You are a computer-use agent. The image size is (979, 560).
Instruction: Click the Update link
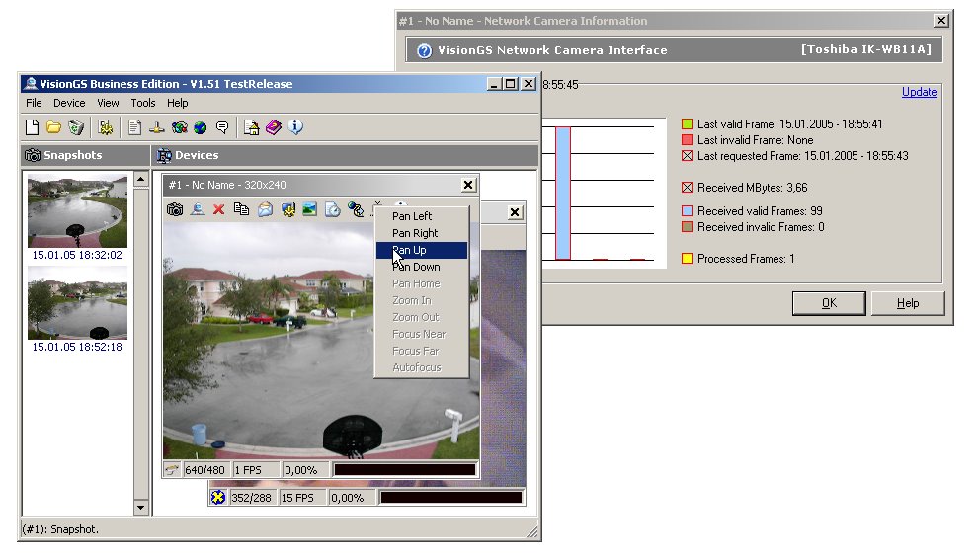[x=919, y=92]
